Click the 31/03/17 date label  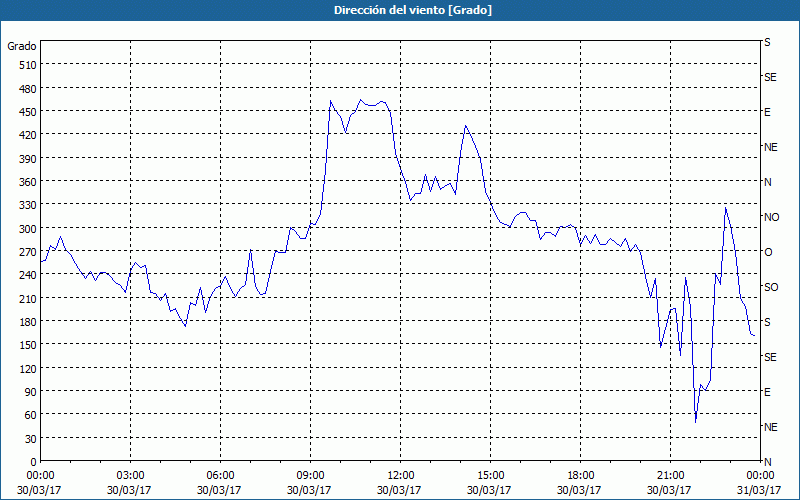coord(759,490)
